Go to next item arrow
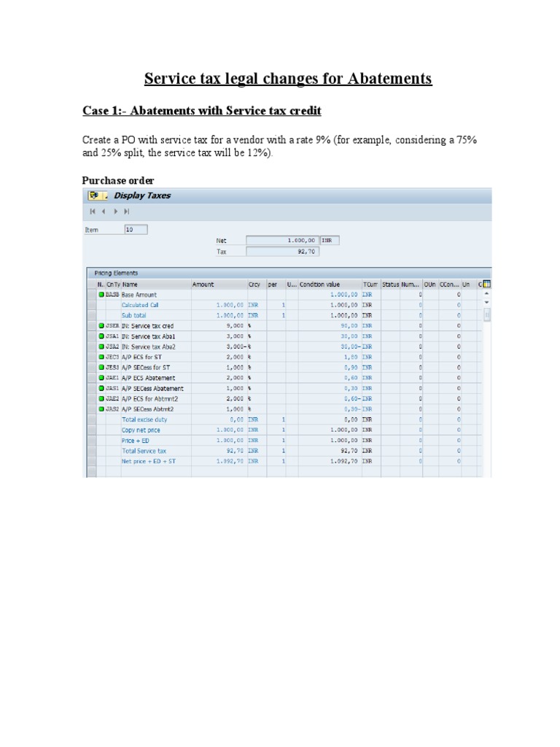The height and width of the screenshot is (747, 560). (115, 212)
